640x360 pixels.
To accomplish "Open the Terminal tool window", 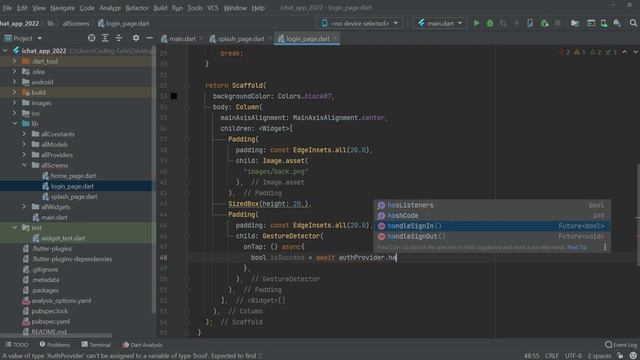I will (x=96, y=345).
